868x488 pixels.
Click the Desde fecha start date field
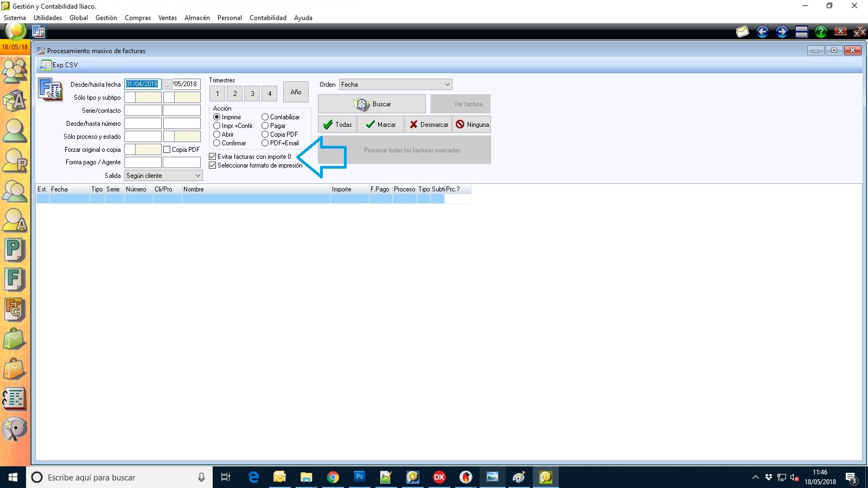tap(143, 85)
